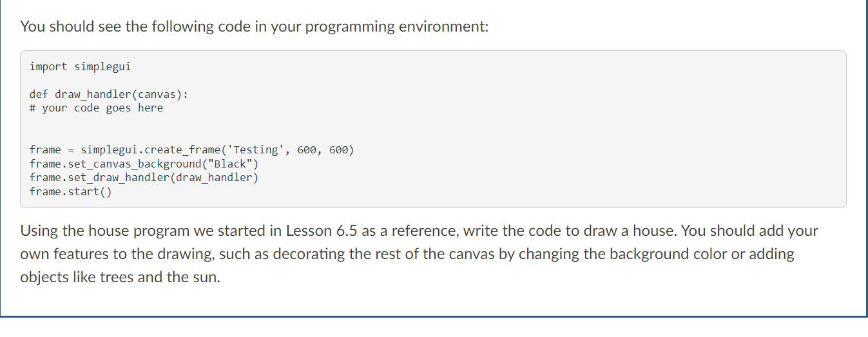Click the frame.set_draw_handler code line
The image size is (868, 337).
tap(144, 177)
